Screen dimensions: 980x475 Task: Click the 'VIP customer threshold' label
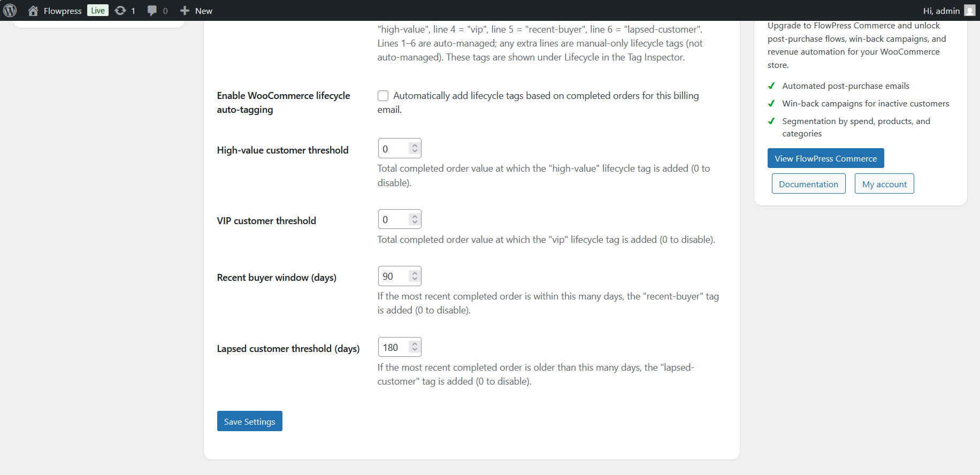point(266,221)
